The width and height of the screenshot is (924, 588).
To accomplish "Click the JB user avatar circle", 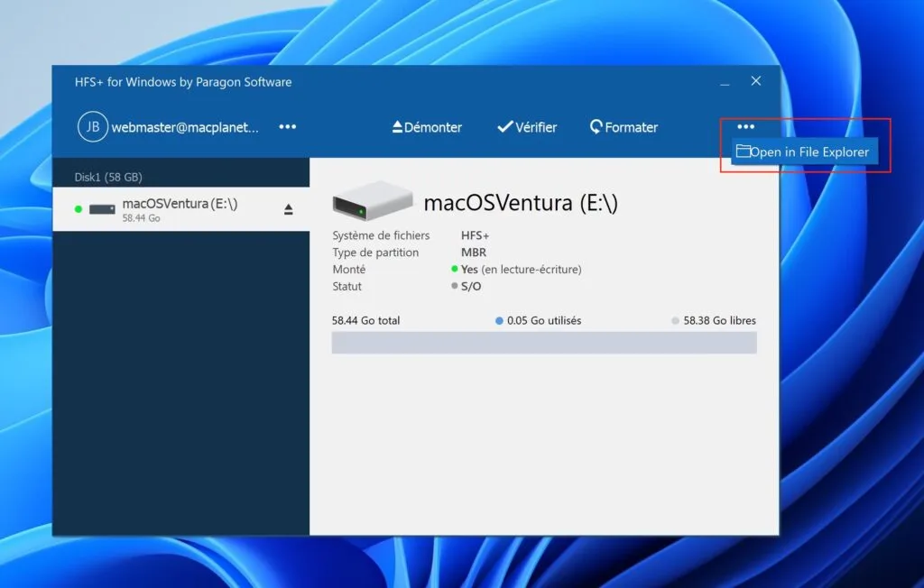I will pyautogui.click(x=91, y=127).
